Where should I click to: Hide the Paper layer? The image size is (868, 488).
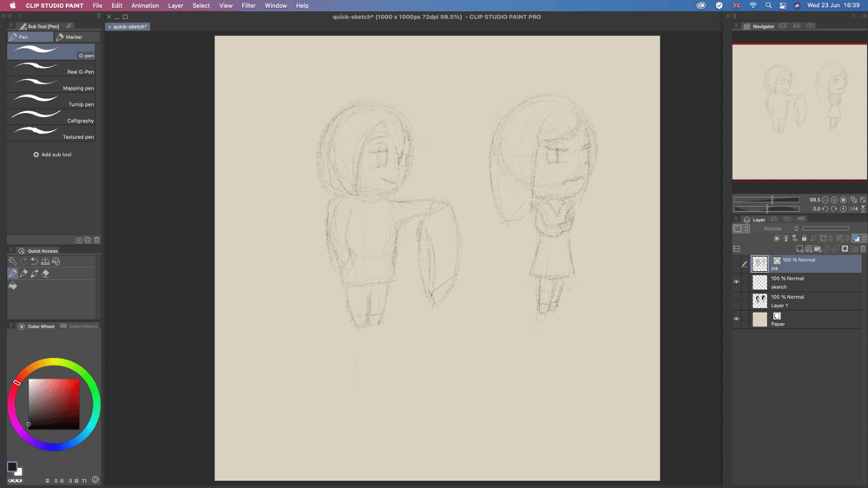(x=736, y=319)
